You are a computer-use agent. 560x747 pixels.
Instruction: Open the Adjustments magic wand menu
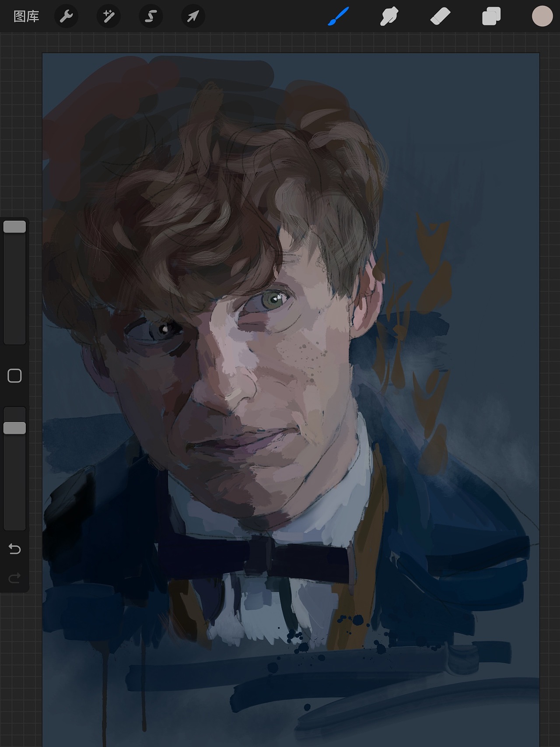click(108, 17)
